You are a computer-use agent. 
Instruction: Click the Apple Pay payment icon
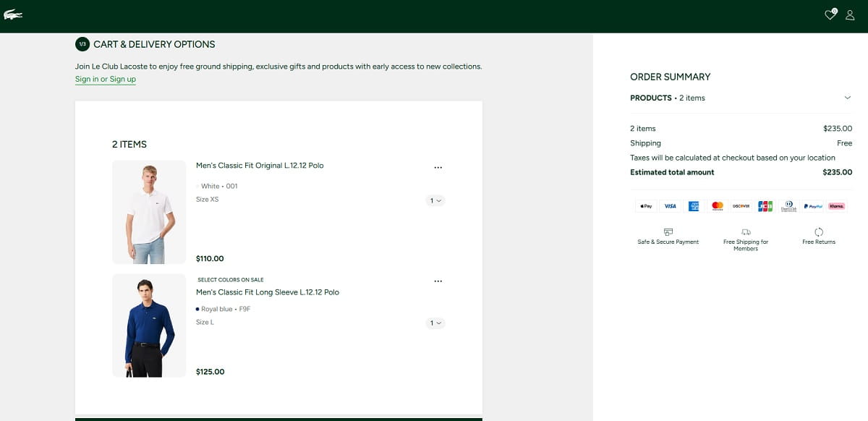(646, 206)
